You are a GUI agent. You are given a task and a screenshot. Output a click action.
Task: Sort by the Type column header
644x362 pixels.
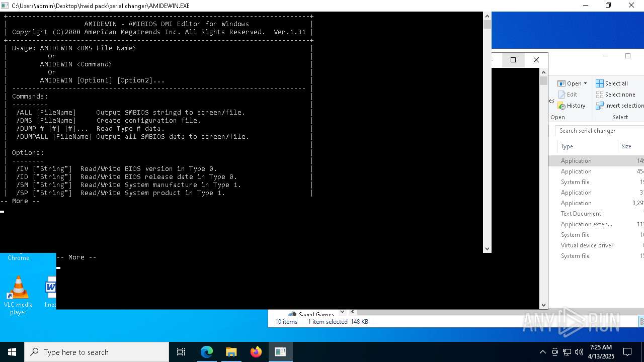[588, 146]
